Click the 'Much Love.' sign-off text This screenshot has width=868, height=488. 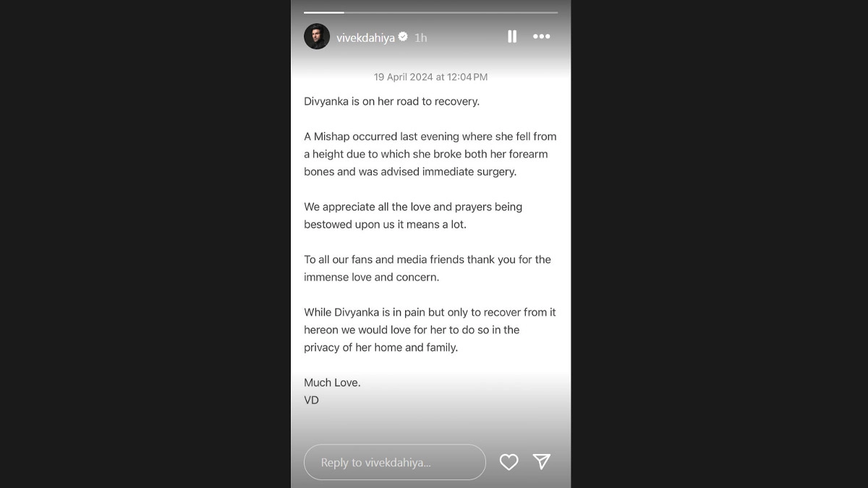tap(332, 382)
